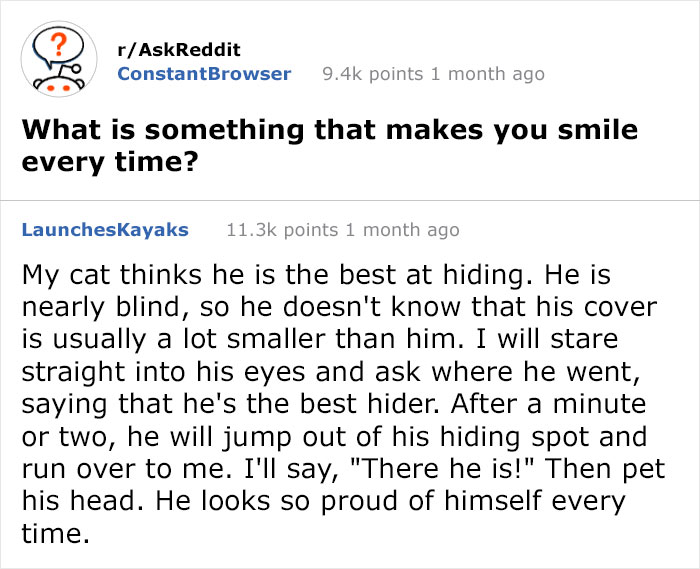Click 'every time?' in the post title

pos(110,162)
